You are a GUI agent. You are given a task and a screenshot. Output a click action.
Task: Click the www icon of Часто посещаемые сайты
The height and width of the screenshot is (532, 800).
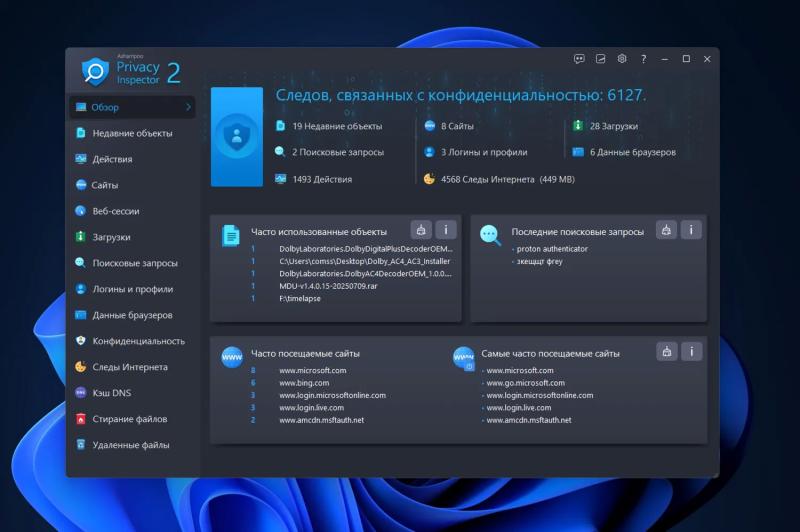point(232,357)
